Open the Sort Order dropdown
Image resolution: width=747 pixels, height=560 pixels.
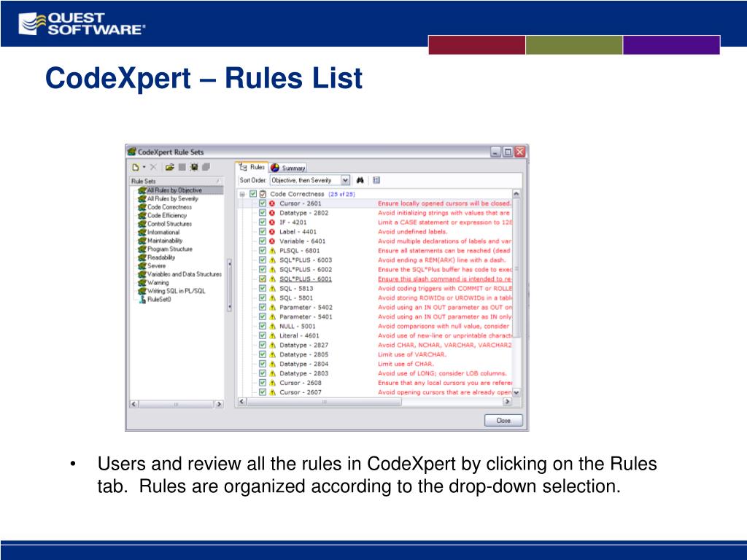[x=345, y=180]
